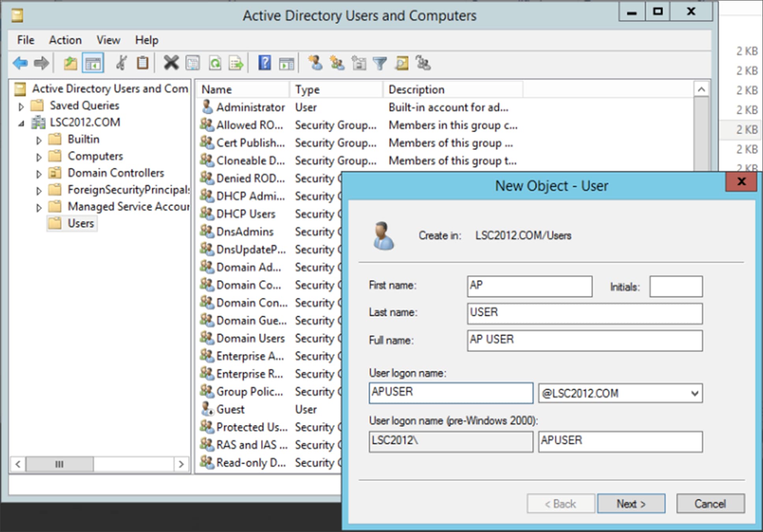
Task: Click the LSC2012.COM domain icon
Action: coord(39,122)
